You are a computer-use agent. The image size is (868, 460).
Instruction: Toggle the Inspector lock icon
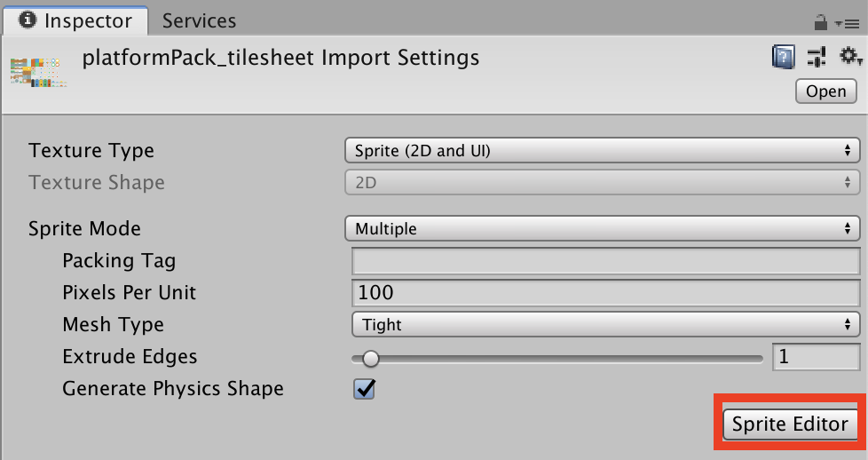820,22
